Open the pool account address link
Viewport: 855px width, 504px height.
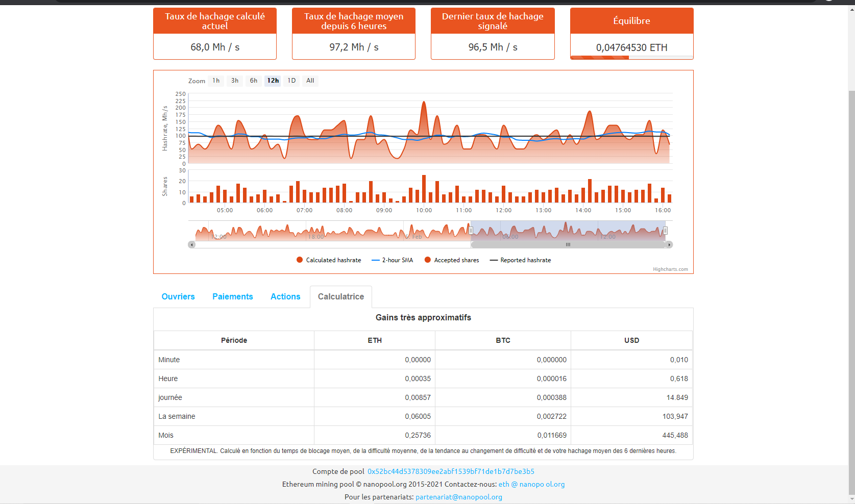(x=451, y=471)
